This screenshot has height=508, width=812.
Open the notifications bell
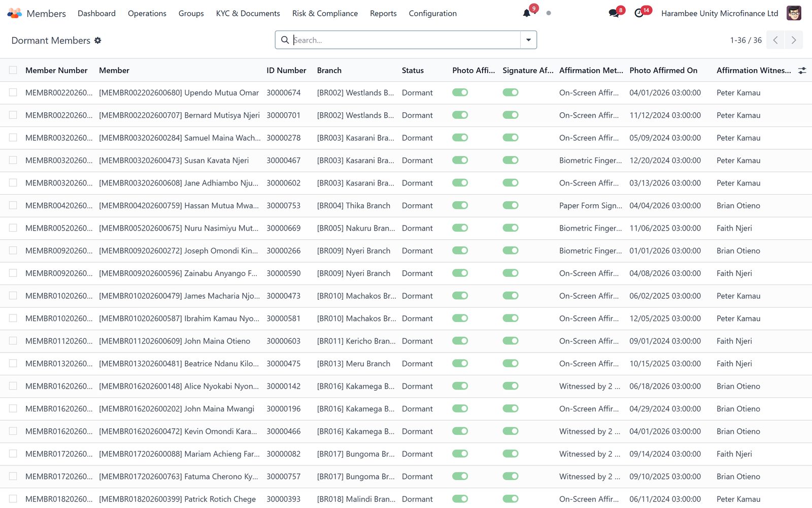[x=527, y=13]
